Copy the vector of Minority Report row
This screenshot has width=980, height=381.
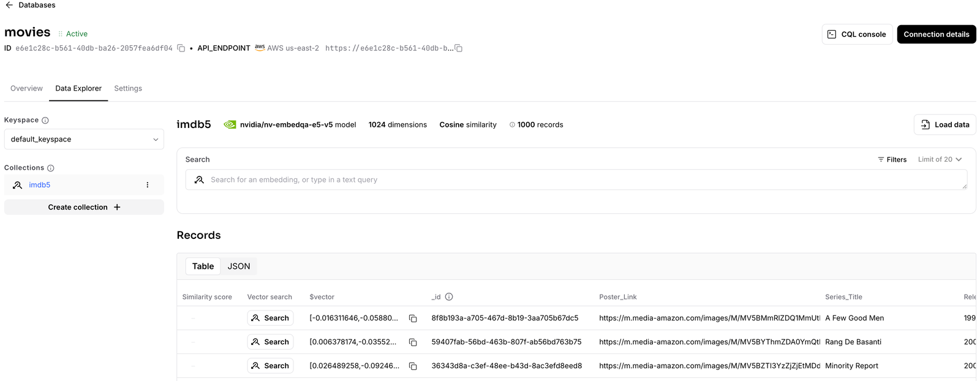(413, 366)
